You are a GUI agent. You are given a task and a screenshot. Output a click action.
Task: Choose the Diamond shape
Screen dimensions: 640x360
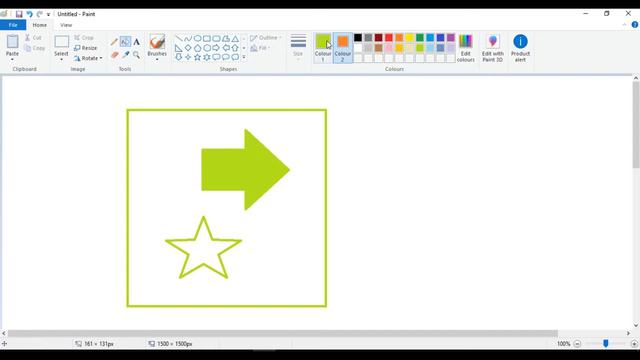[188, 48]
